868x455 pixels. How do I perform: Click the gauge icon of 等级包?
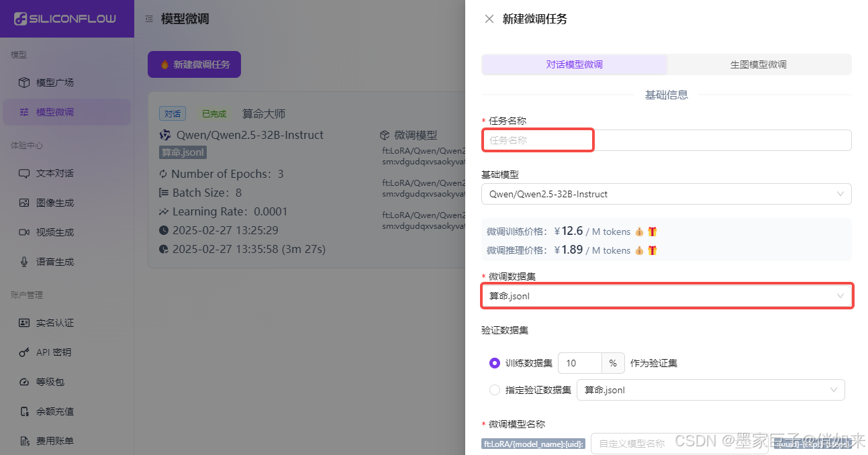24,382
